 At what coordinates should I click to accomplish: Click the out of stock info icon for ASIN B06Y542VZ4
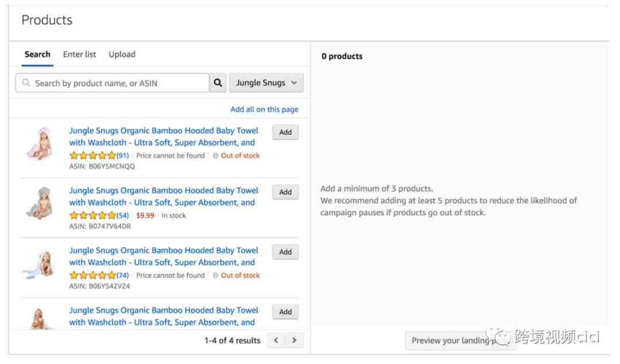[x=215, y=276]
